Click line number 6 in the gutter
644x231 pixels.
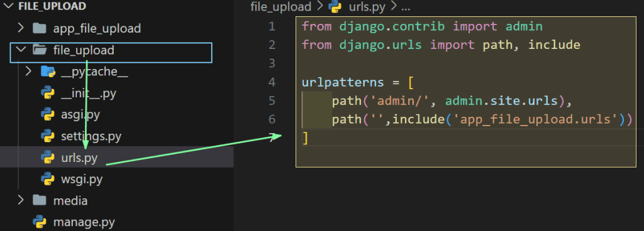[x=272, y=119]
